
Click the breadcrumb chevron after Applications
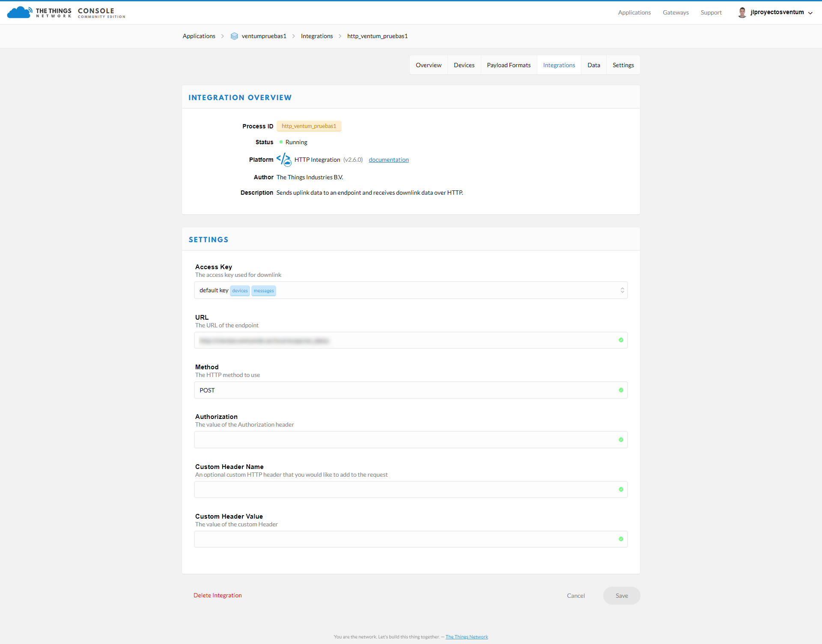click(223, 36)
